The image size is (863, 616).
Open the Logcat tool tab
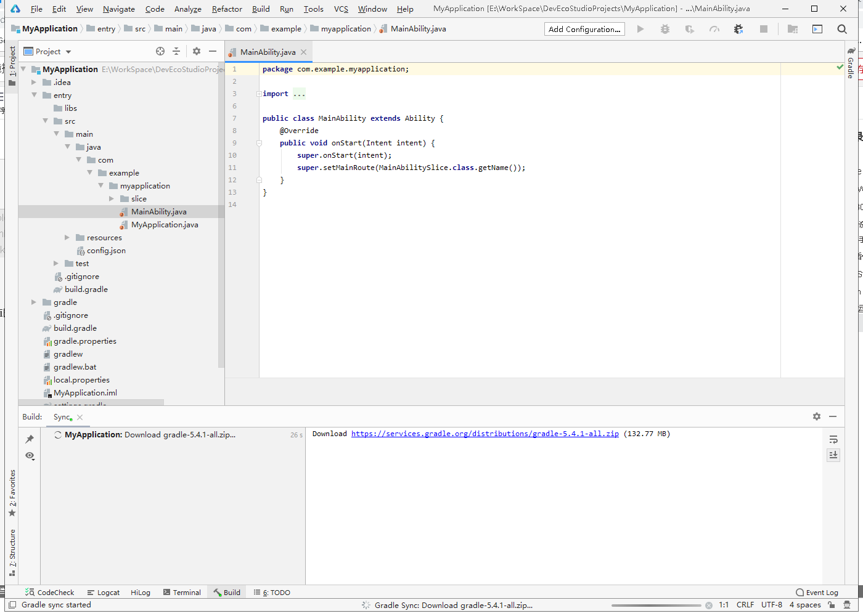pos(104,592)
